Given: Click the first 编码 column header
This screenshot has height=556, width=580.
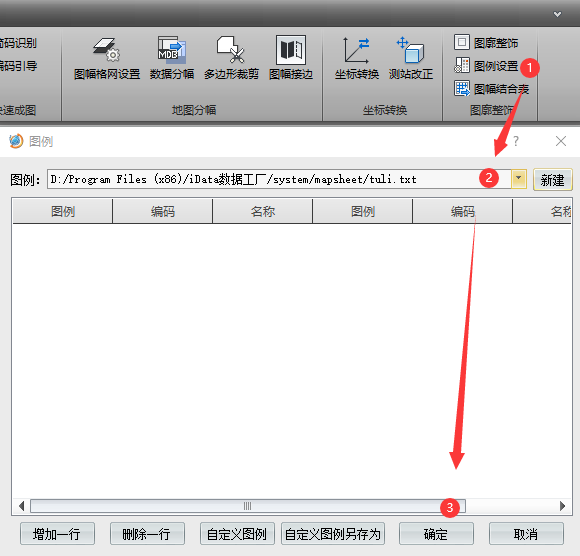Looking at the screenshot, I should [162, 211].
